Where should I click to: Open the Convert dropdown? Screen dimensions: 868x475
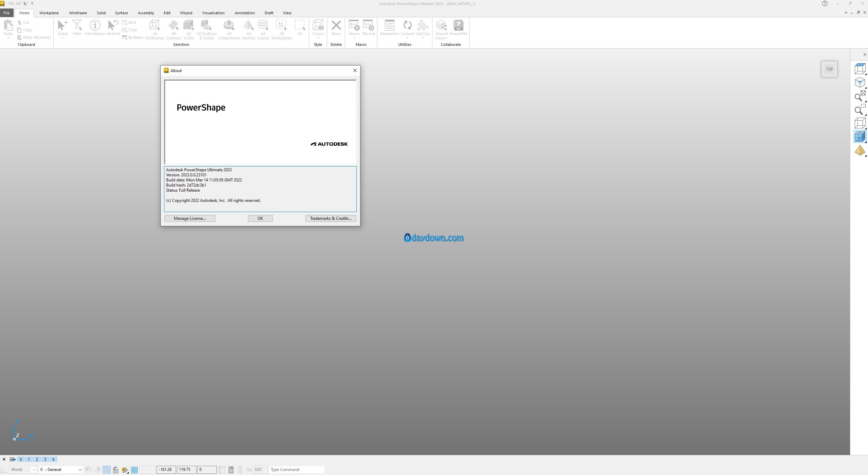pos(407,37)
